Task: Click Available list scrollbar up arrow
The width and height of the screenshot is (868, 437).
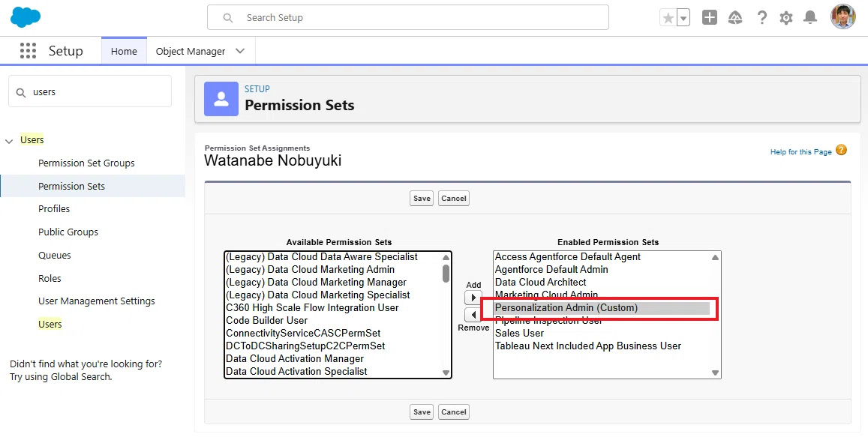Action: click(446, 257)
